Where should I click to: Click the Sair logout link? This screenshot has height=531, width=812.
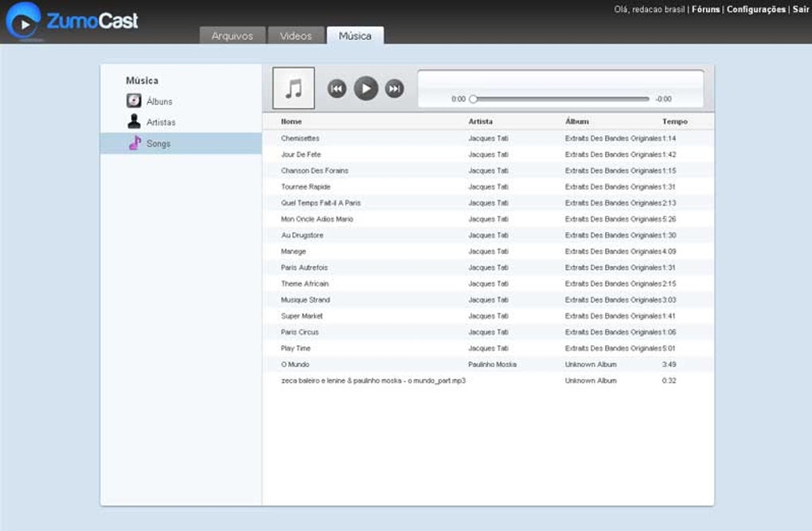(801, 10)
